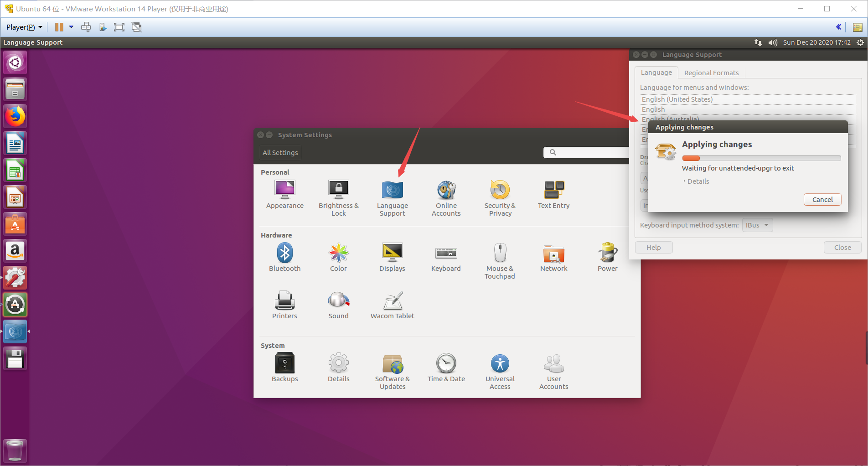Open Online Accounts settings
The width and height of the screenshot is (868, 466).
coord(446,198)
